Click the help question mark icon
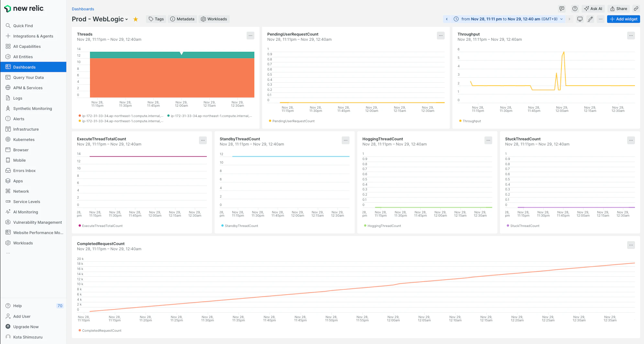644x344 pixels. 575,9
